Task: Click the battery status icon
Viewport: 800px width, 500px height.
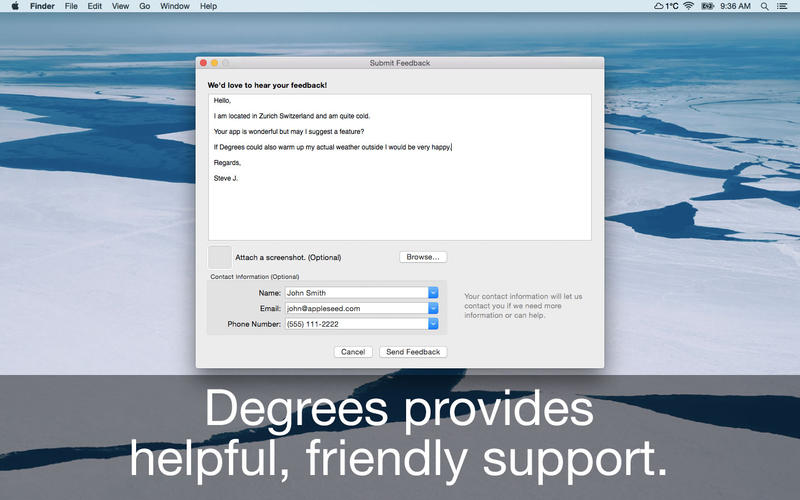Action: point(708,6)
